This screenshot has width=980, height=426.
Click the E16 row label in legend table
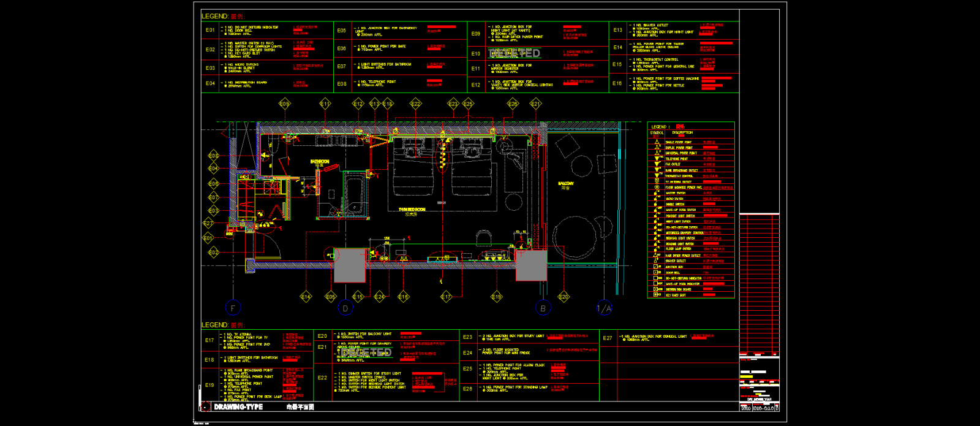click(x=617, y=83)
